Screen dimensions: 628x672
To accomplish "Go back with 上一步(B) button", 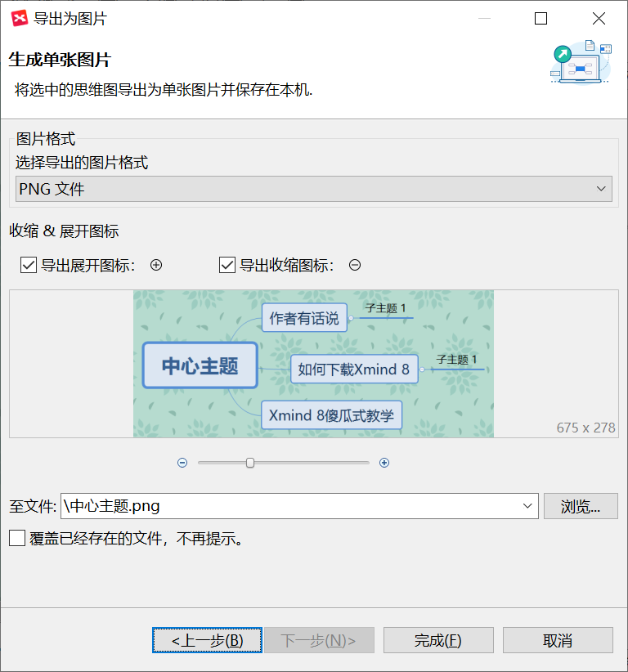I will pos(207,641).
